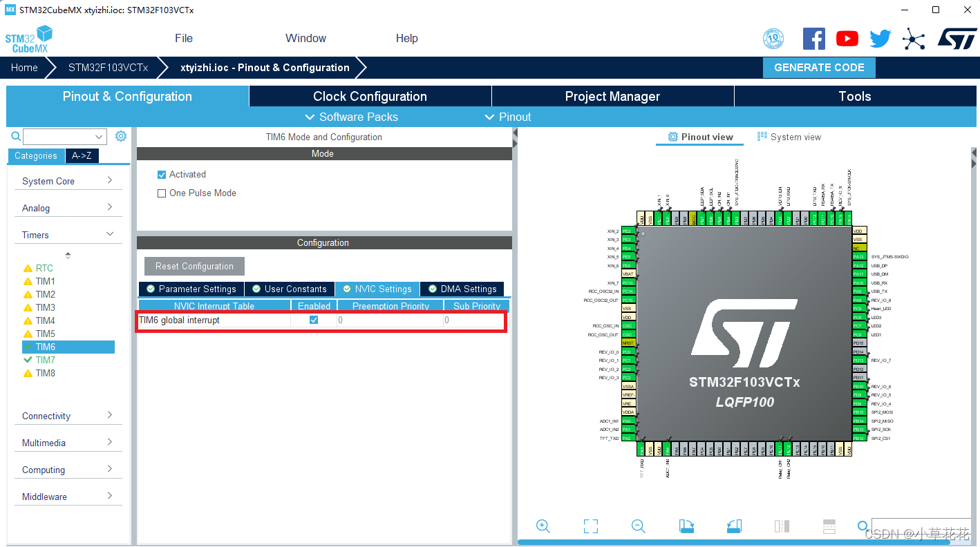Viewport: 980px width, 547px height.
Task: Select pin PA12 USB_DP on chip
Action: (859, 265)
